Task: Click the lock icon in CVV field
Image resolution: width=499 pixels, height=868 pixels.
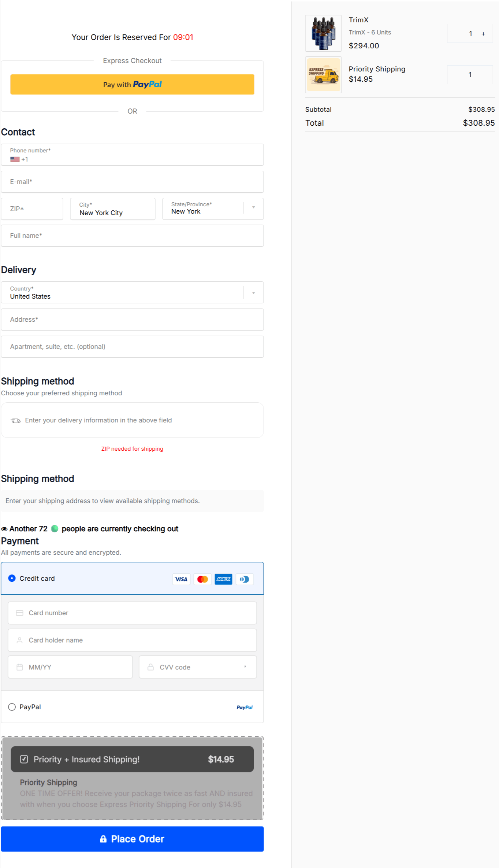Action: pyautogui.click(x=150, y=667)
